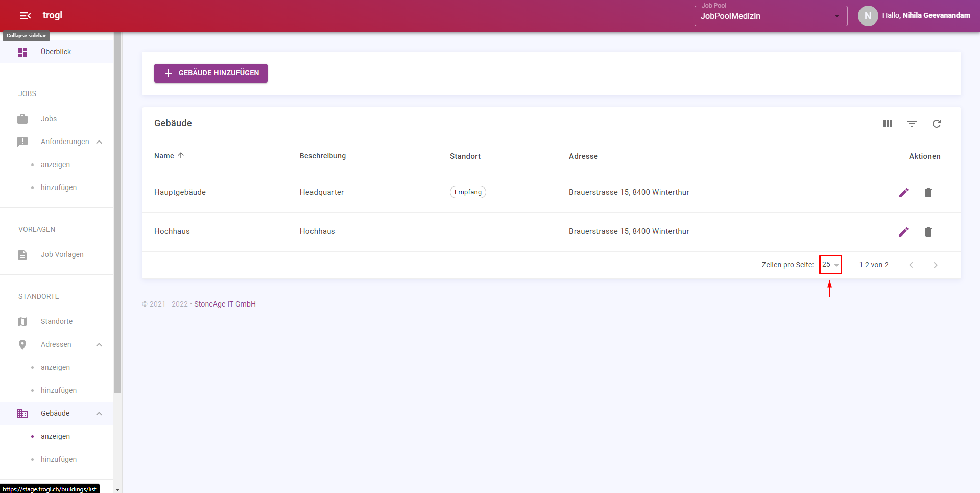
Task: Sort by the Standort column header
Action: pos(465,156)
